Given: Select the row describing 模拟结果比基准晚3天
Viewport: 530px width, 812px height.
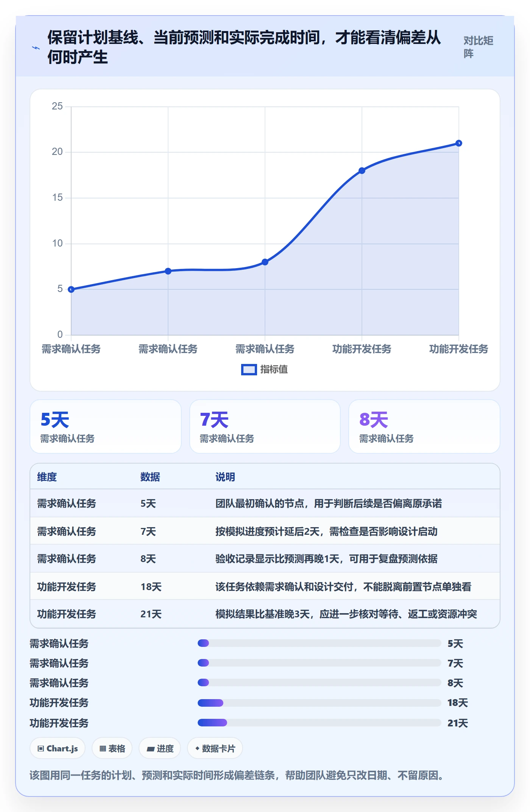Looking at the screenshot, I should coord(265,614).
